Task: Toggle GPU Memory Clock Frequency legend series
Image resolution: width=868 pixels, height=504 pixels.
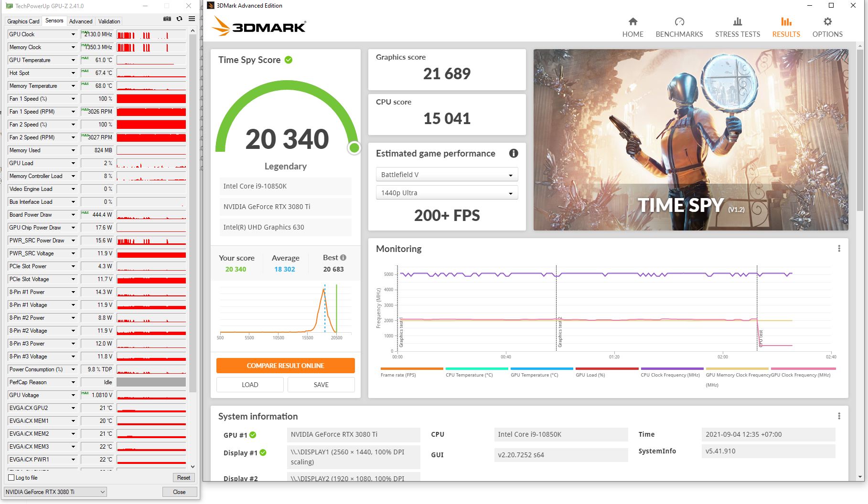Action: 737,377
